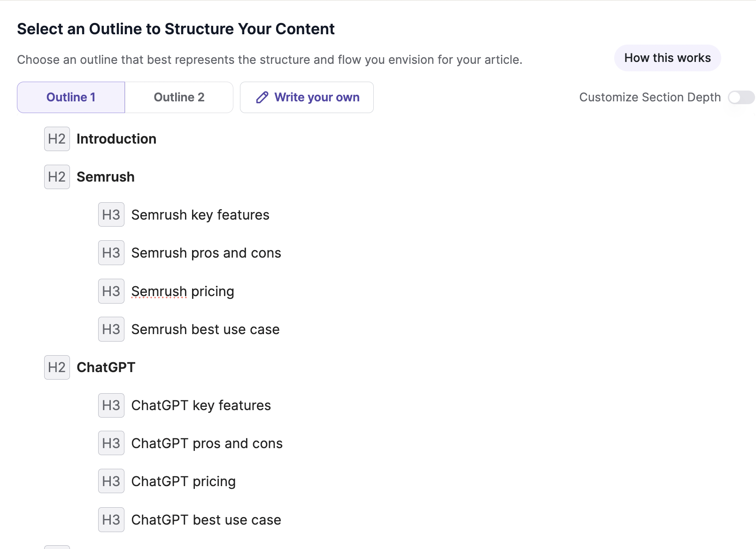Enable the Customize Section Depth toggle
The image size is (756, 549).
click(741, 97)
